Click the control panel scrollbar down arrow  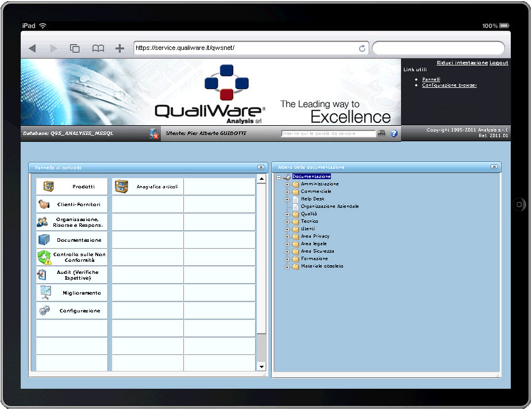(261, 366)
